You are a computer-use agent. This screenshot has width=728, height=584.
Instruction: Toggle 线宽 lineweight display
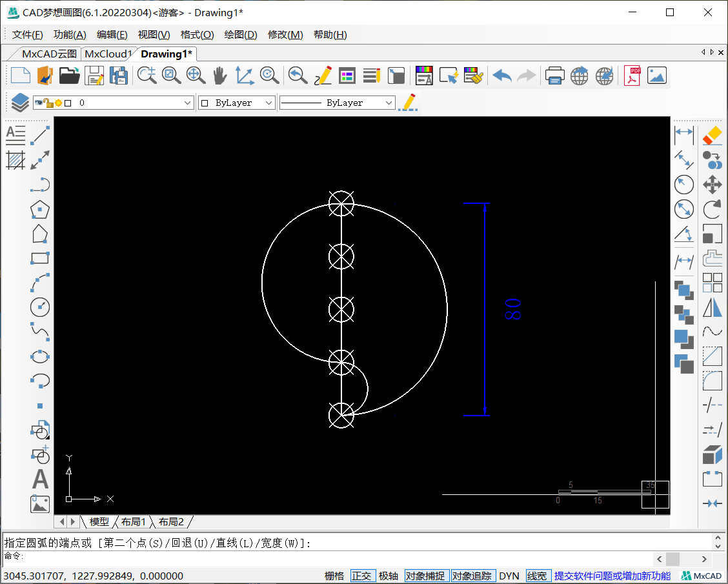click(537, 576)
